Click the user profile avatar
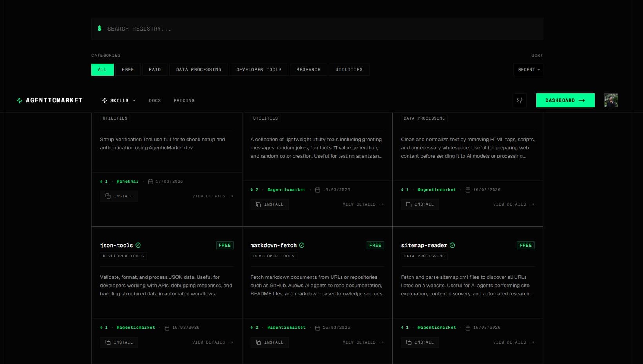This screenshot has height=364, width=643. [x=611, y=100]
